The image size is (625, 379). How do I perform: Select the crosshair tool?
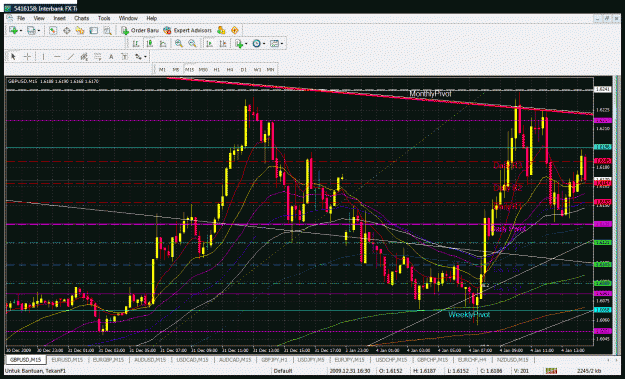(27, 57)
